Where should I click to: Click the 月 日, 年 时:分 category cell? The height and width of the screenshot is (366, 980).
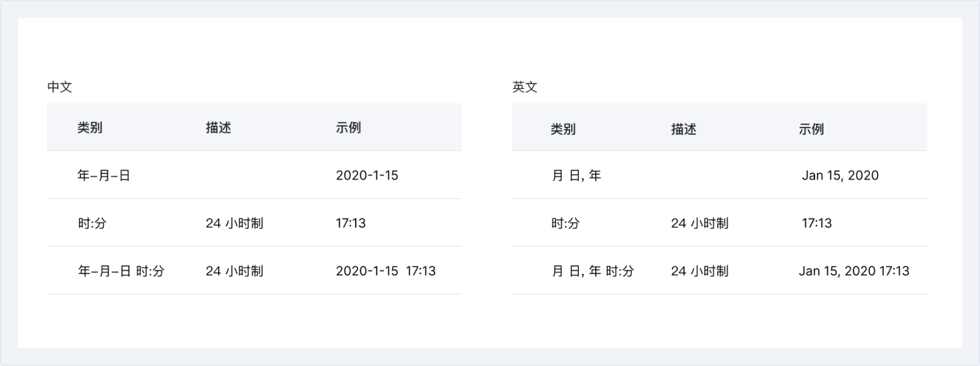[592, 271]
